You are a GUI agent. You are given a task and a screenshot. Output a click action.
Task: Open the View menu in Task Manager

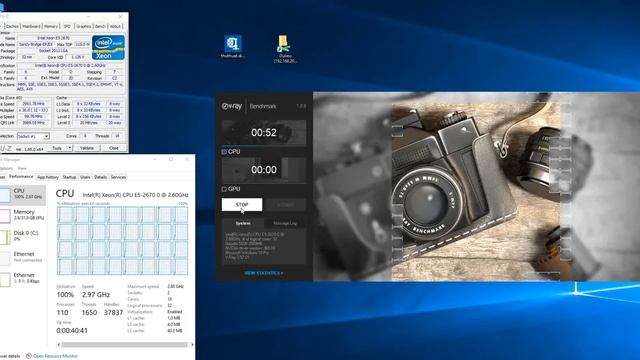pyautogui.click(x=22, y=168)
